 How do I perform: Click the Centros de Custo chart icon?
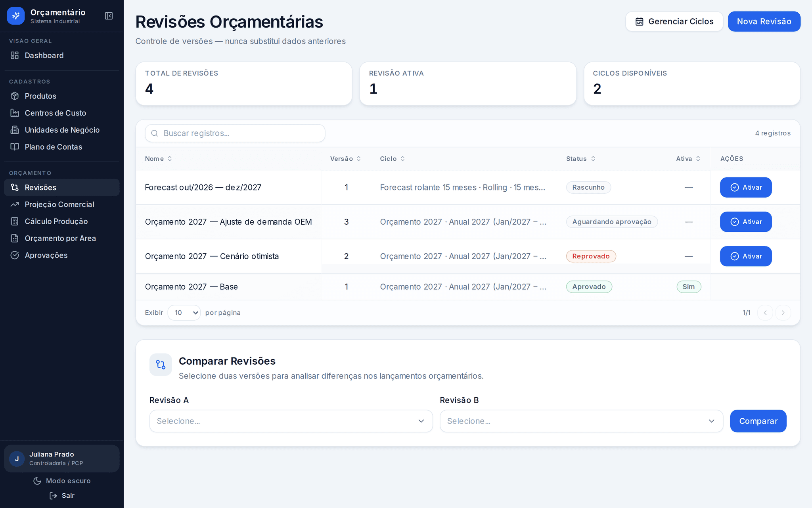point(15,113)
